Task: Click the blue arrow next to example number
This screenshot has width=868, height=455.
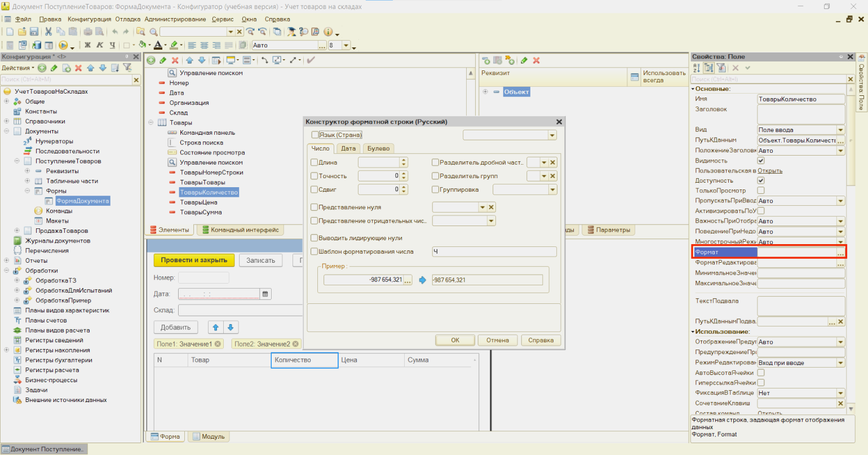Action: pos(423,280)
